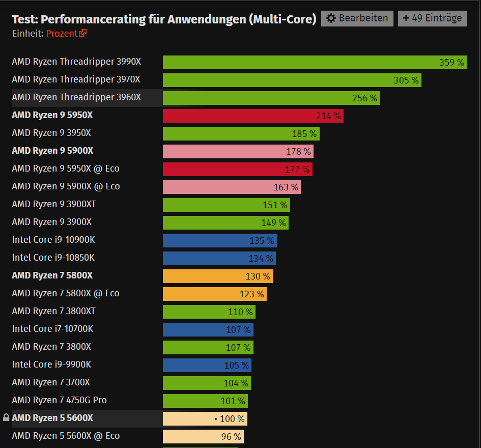
Task: Click the external link icon beside Prozent
Action: click(x=83, y=33)
